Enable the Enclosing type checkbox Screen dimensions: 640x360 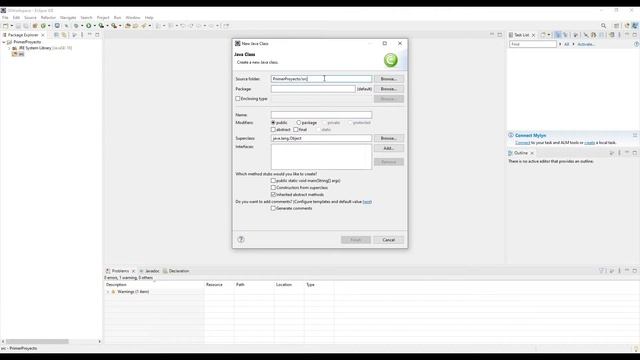pyautogui.click(x=238, y=99)
